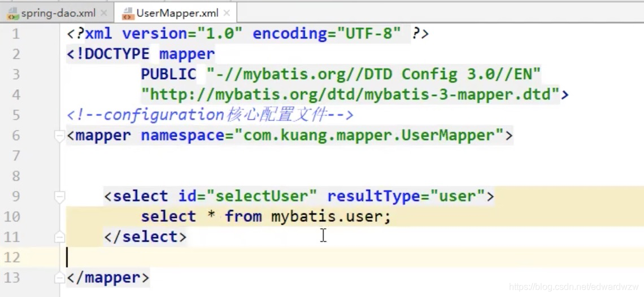The image size is (644, 297).
Task: Click line number 1 in the gutter
Action: point(16,34)
